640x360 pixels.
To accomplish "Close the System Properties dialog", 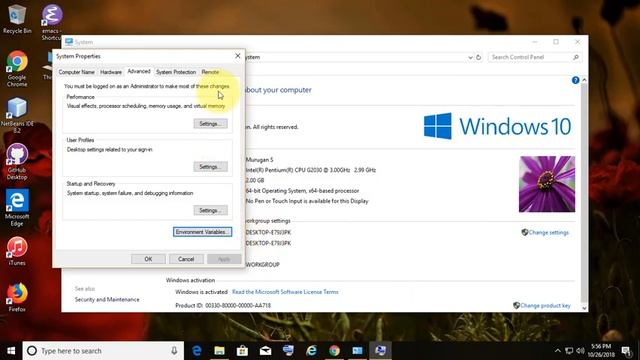I will click(x=238, y=56).
